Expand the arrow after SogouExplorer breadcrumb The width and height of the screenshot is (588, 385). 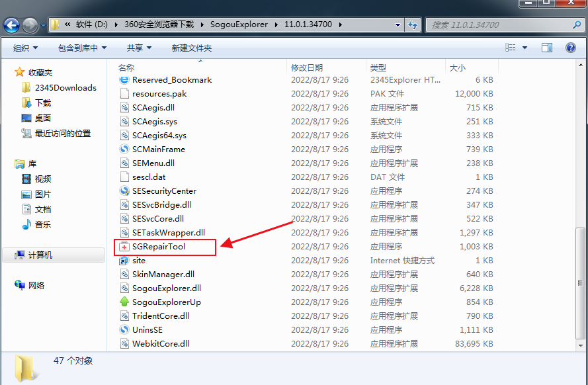(x=276, y=24)
